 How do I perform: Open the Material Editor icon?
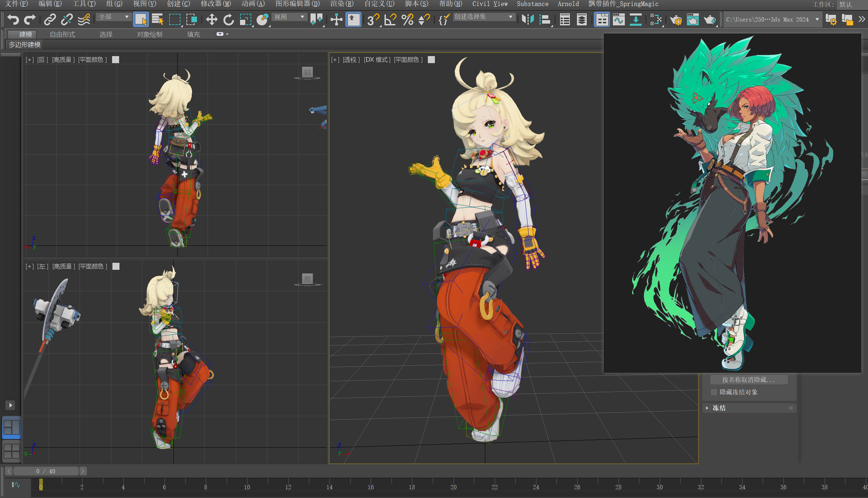click(x=656, y=19)
